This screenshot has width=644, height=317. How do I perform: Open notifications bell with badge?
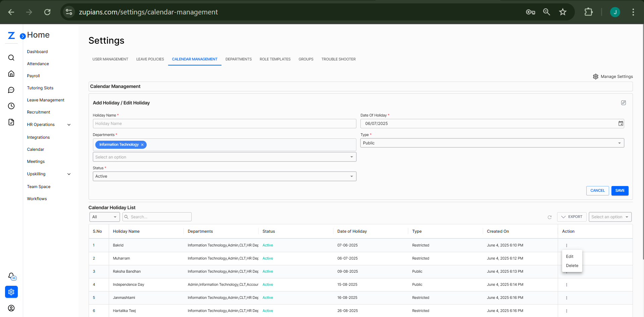coord(11,276)
